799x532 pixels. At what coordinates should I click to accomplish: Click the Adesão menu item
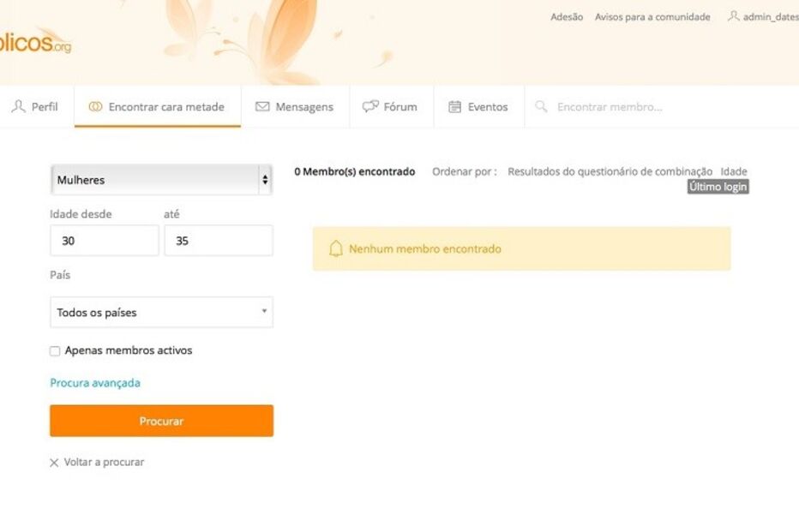[567, 16]
